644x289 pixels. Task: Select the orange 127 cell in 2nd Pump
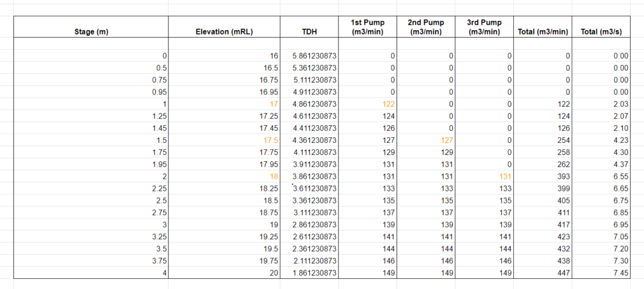tap(426, 140)
